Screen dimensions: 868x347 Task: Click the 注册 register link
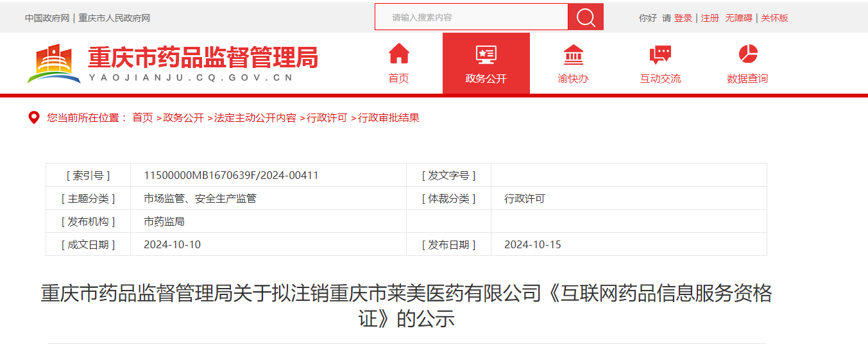(x=710, y=18)
